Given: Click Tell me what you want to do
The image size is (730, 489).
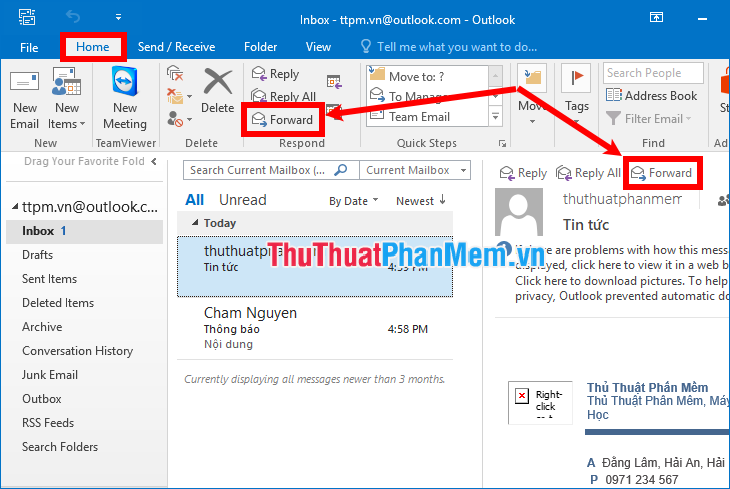Looking at the screenshot, I should pyautogui.click(x=449, y=47).
